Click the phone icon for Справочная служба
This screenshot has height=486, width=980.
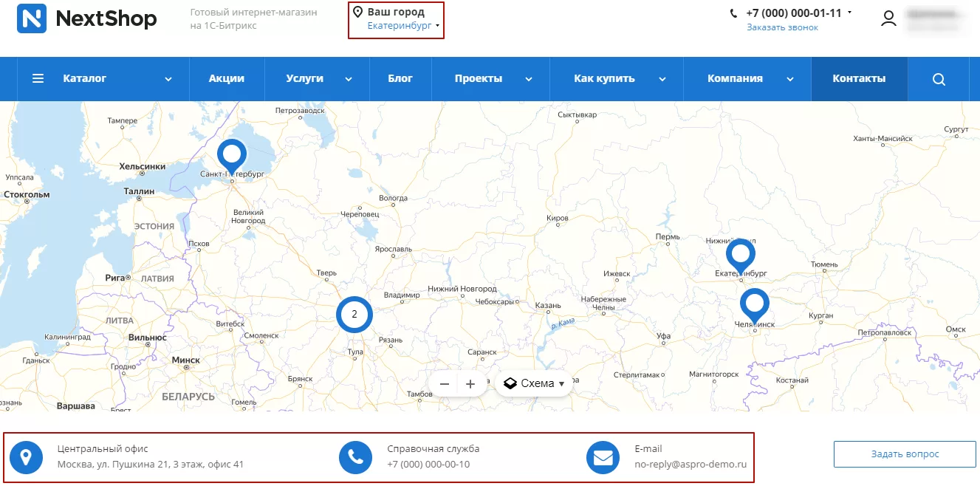(355, 457)
